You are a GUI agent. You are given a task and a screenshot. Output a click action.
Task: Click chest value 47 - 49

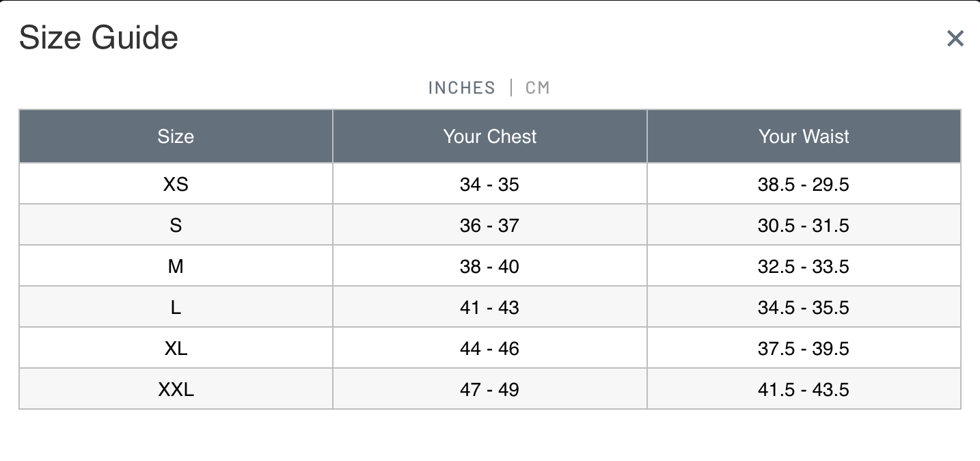(x=489, y=389)
